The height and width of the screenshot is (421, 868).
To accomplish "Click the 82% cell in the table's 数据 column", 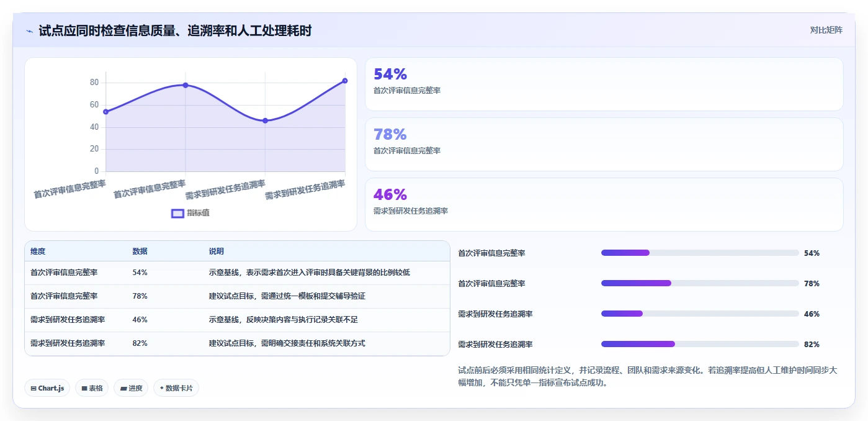I will pyautogui.click(x=140, y=343).
